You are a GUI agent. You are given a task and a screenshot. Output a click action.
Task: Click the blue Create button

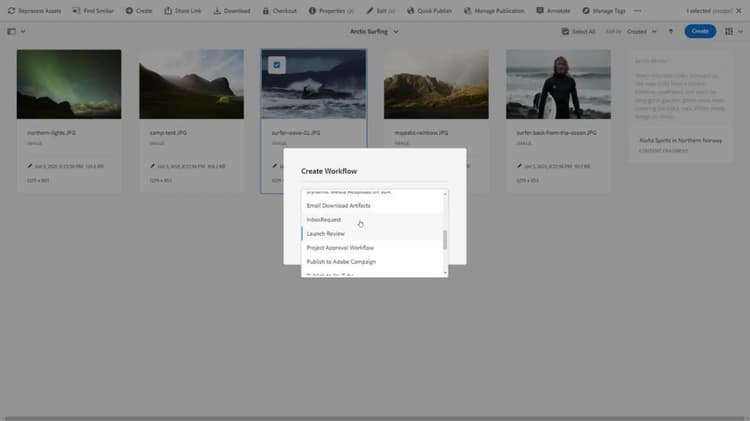tap(700, 31)
